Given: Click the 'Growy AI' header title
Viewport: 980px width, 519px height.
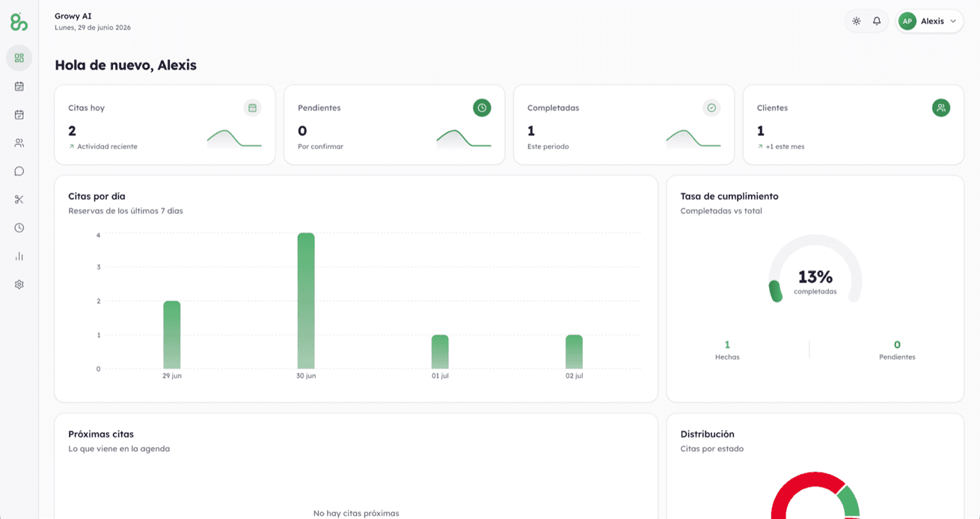Looking at the screenshot, I should coord(73,16).
